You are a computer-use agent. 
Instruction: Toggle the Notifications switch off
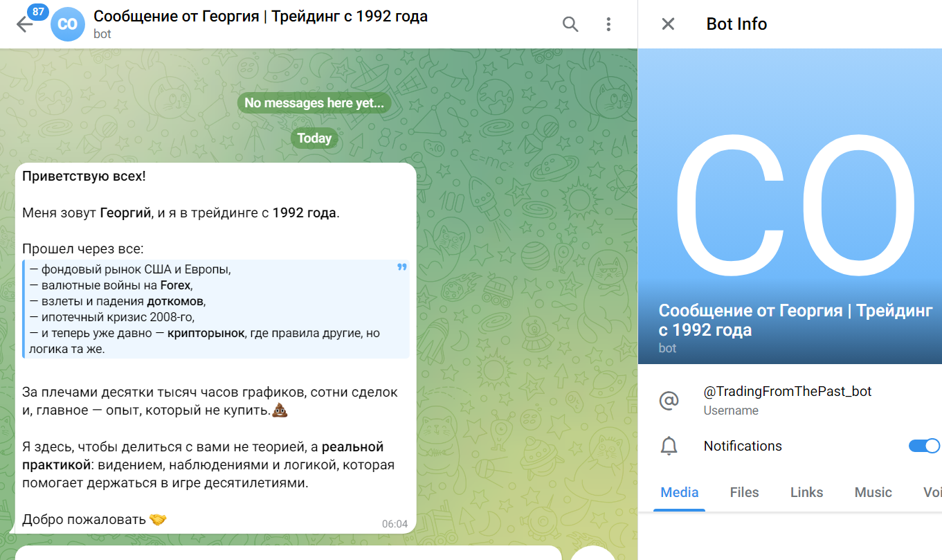924,446
